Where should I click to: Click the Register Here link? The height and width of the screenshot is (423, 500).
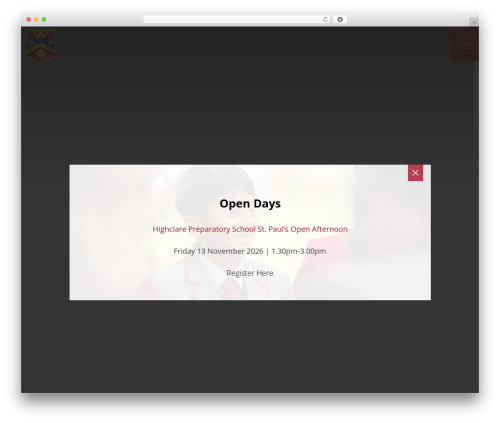[250, 273]
